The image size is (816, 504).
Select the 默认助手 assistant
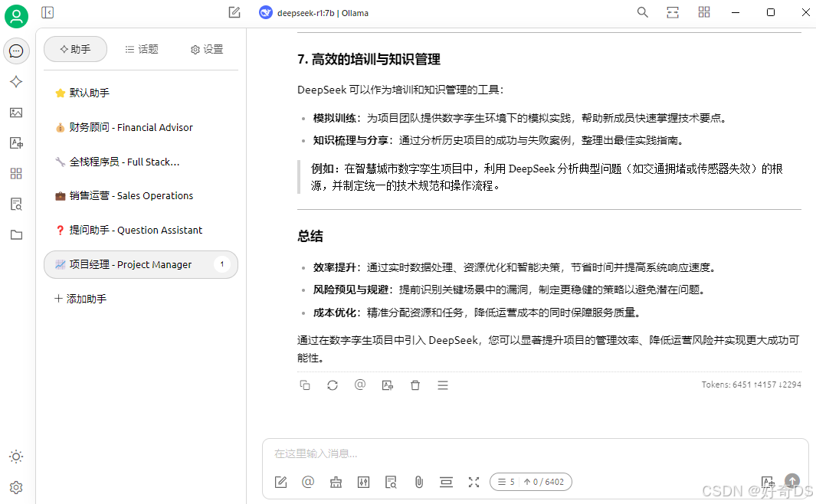click(x=140, y=93)
